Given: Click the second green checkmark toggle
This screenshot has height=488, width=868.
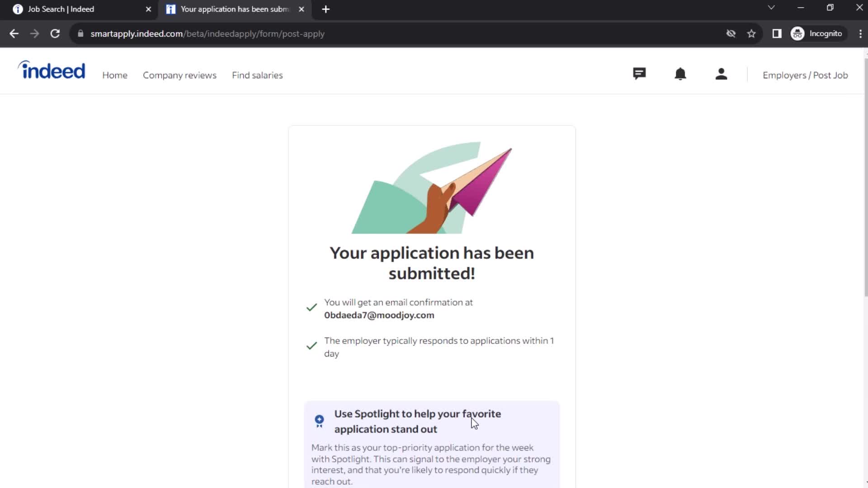Looking at the screenshot, I should (x=312, y=346).
